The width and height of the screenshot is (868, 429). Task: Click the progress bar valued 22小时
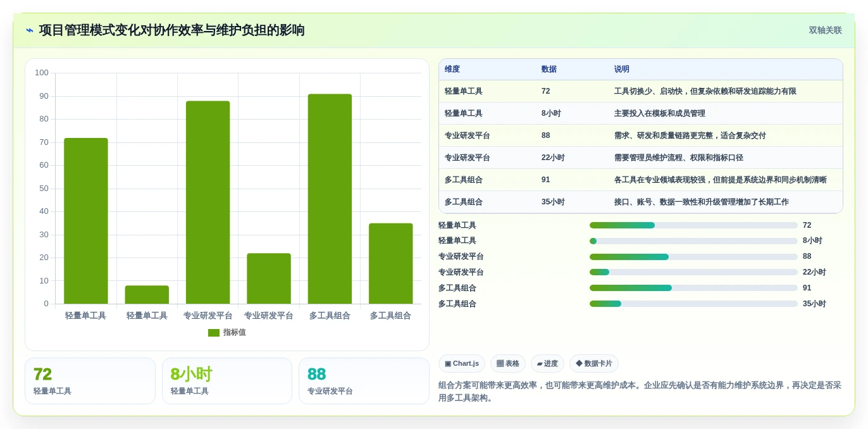(693, 272)
